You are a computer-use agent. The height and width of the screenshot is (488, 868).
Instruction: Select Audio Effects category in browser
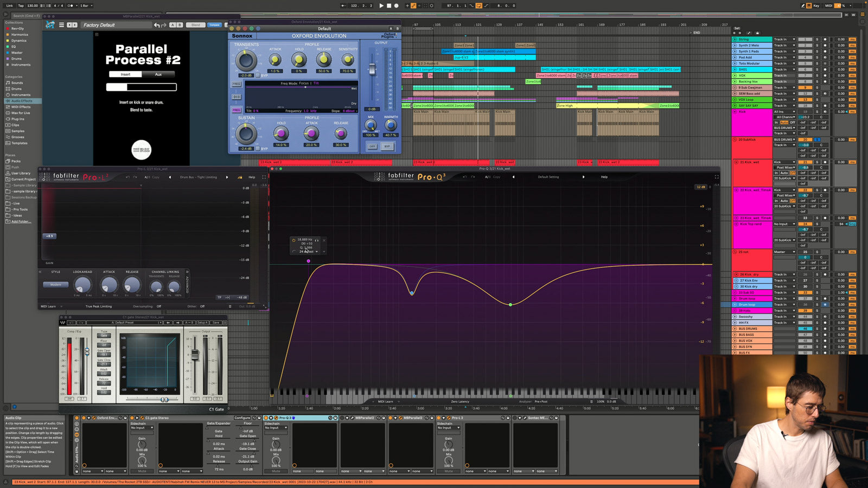[22, 101]
